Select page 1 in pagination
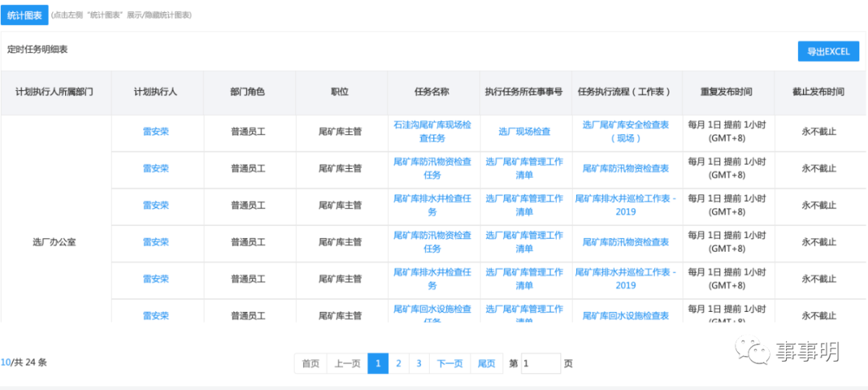 coord(378,363)
